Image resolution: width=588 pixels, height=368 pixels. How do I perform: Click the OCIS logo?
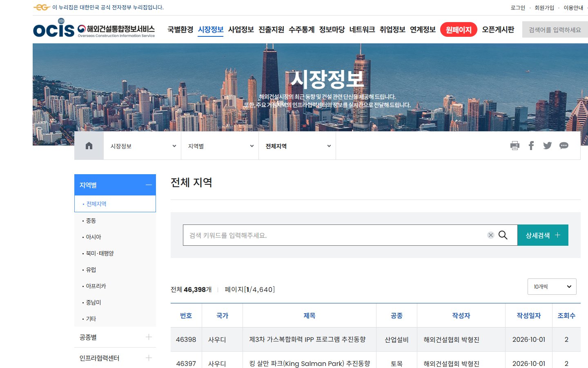(x=94, y=28)
